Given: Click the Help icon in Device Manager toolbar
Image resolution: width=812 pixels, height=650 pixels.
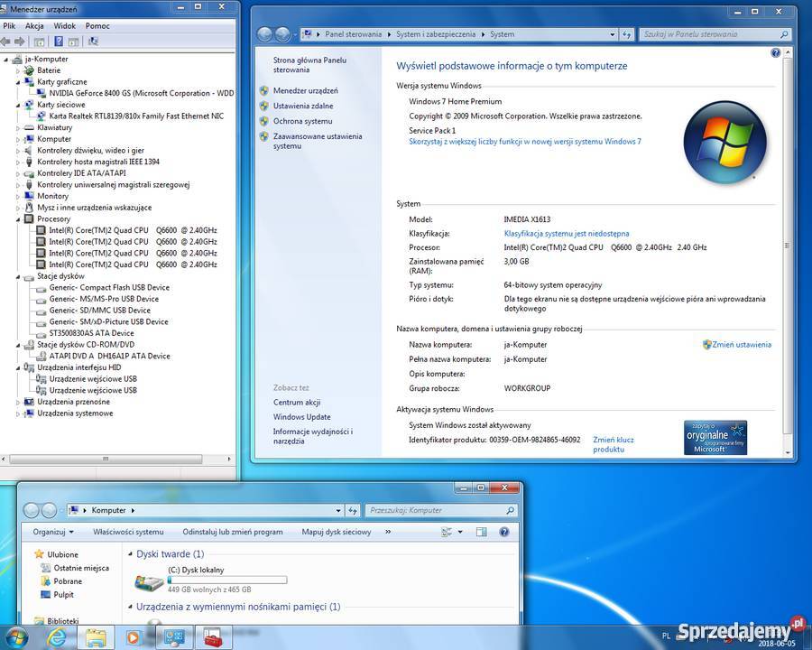Looking at the screenshot, I should tap(59, 42).
